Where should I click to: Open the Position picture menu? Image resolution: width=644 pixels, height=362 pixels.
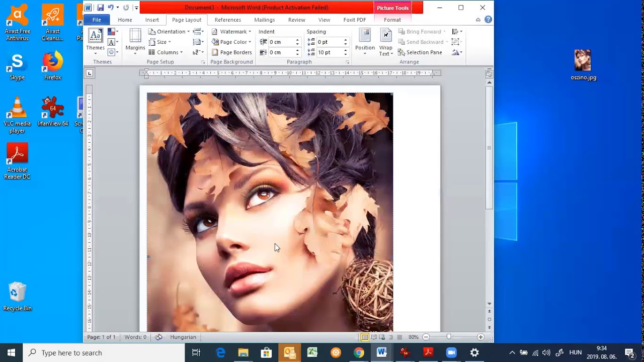[365, 42]
